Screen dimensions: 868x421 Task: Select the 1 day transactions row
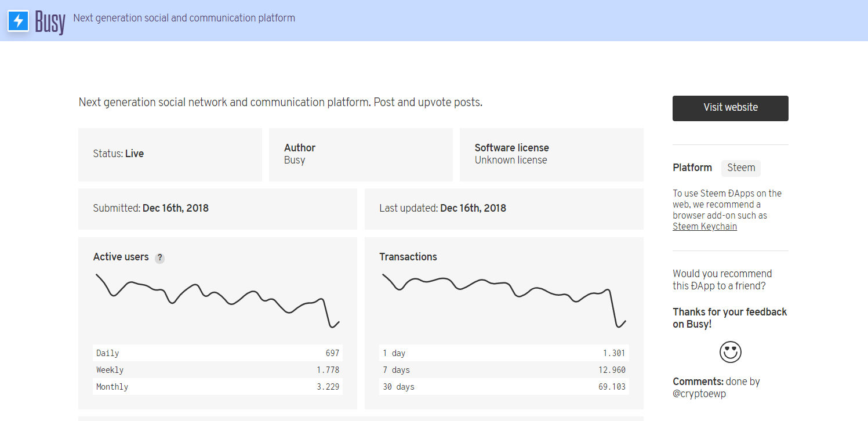pyautogui.click(x=504, y=353)
